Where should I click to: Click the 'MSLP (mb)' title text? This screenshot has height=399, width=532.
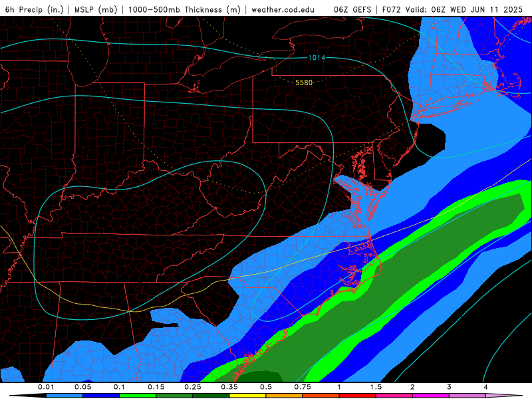click(96, 9)
